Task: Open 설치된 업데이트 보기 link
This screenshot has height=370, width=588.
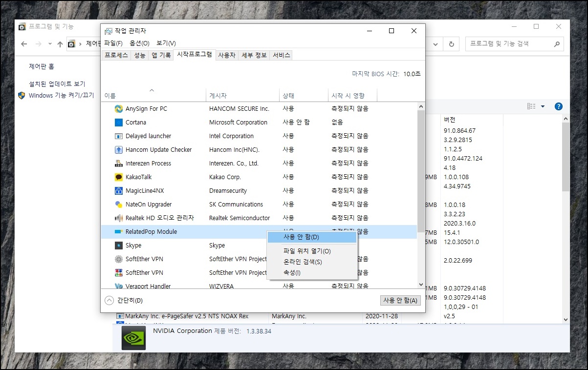Action: pos(57,84)
